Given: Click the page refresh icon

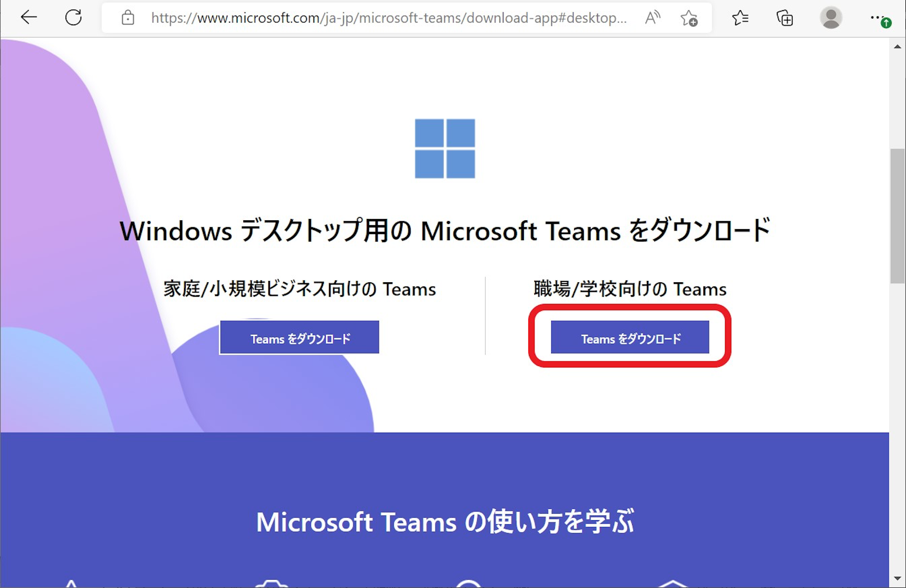Looking at the screenshot, I should pyautogui.click(x=73, y=18).
